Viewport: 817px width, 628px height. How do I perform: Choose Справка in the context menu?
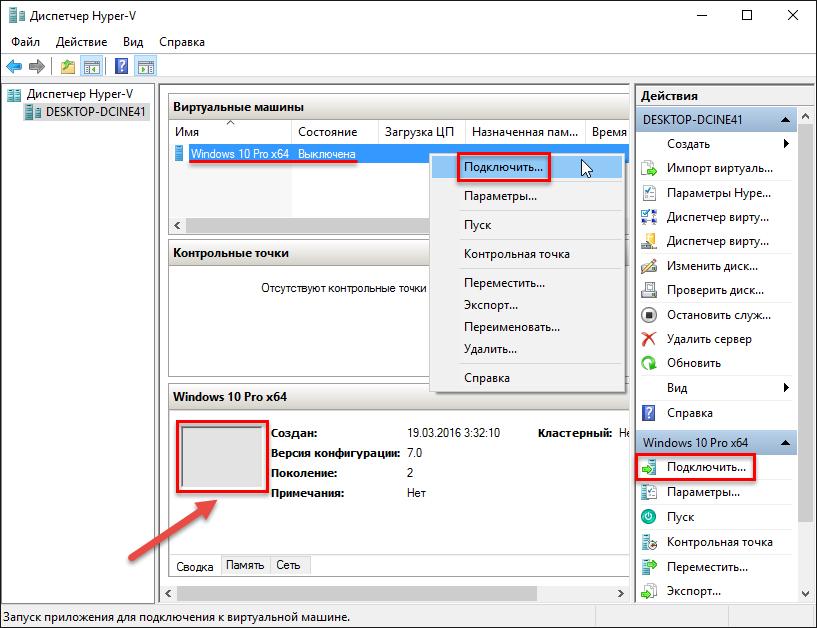coord(527,378)
